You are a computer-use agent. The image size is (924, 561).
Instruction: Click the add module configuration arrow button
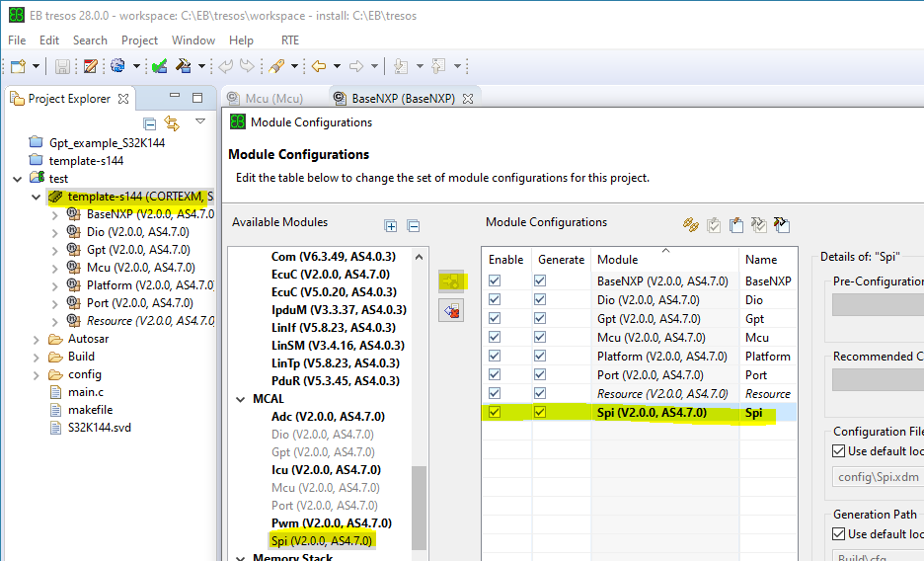[x=451, y=281]
